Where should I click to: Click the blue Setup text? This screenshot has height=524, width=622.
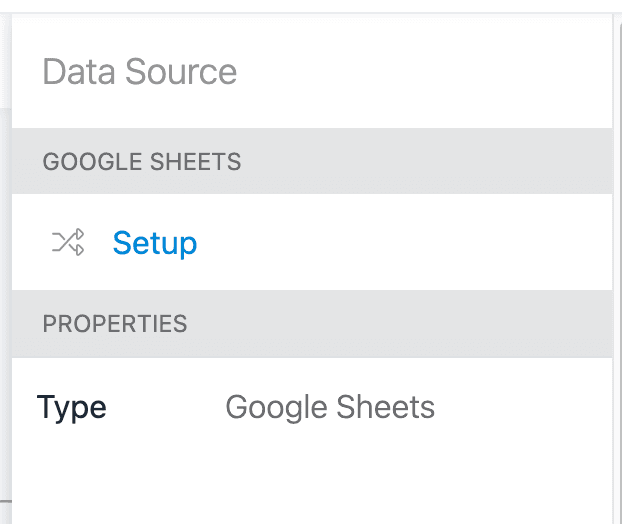tap(155, 243)
